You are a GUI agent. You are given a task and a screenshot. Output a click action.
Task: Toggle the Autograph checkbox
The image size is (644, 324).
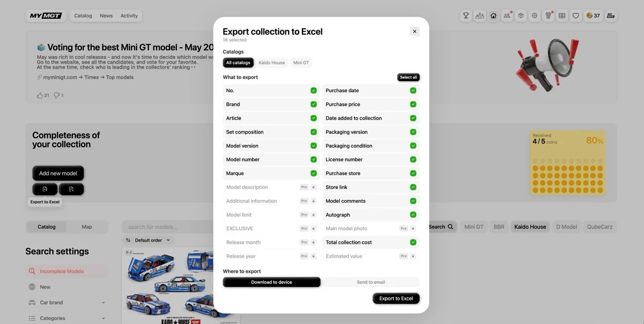point(413,215)
